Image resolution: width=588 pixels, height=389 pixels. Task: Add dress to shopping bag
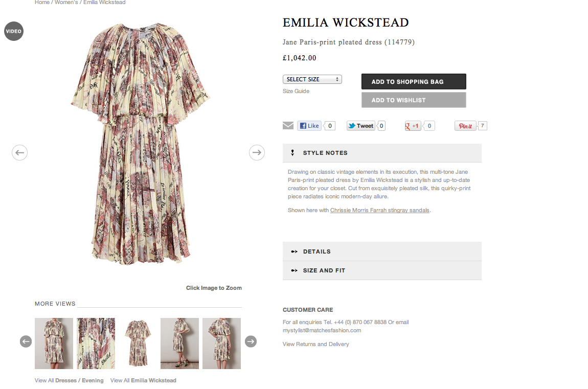click(x=414, y=82)
